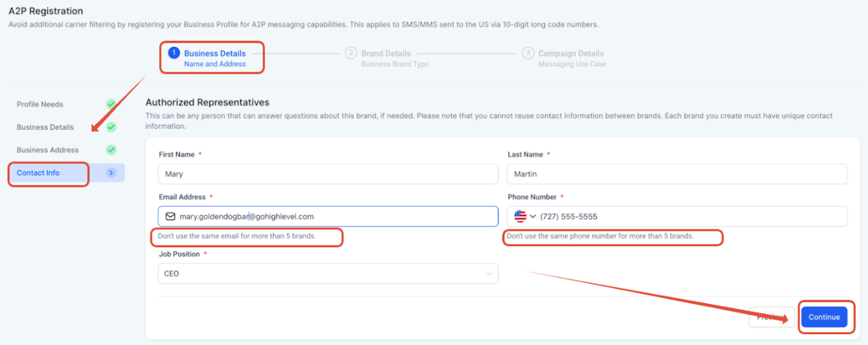
Task: Click the envelope icon in the email field
Action: coord(171,217)
